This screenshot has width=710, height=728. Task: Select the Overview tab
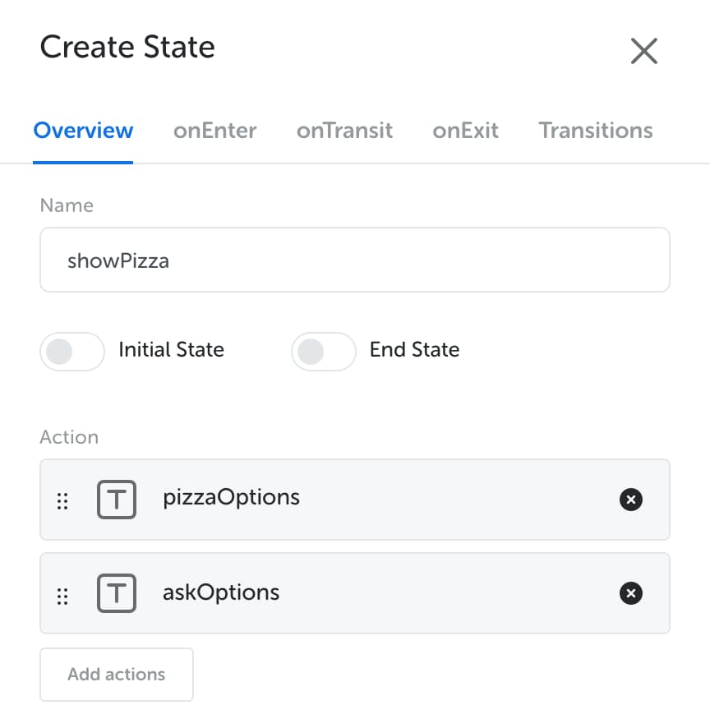tap(83, 131)
